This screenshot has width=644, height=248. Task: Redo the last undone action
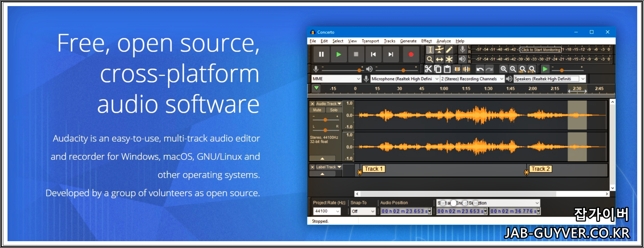click(x=489, y=69)
